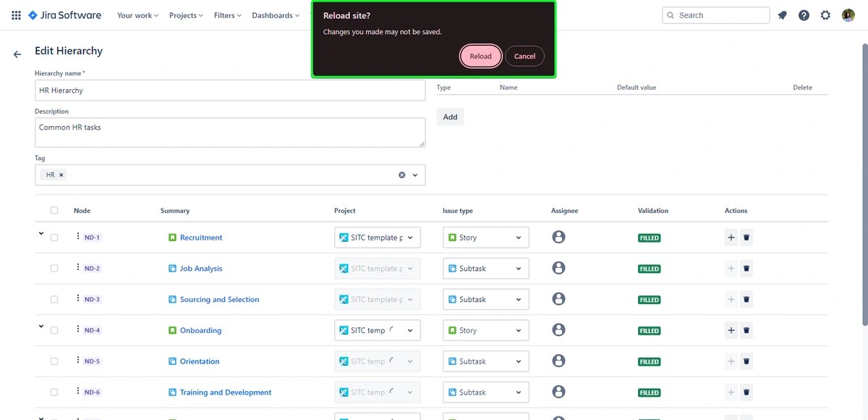Assign someone via ND-4 assignee avatar icon
Viewport: 868px width, 420px height.
[x=558, y=330]
